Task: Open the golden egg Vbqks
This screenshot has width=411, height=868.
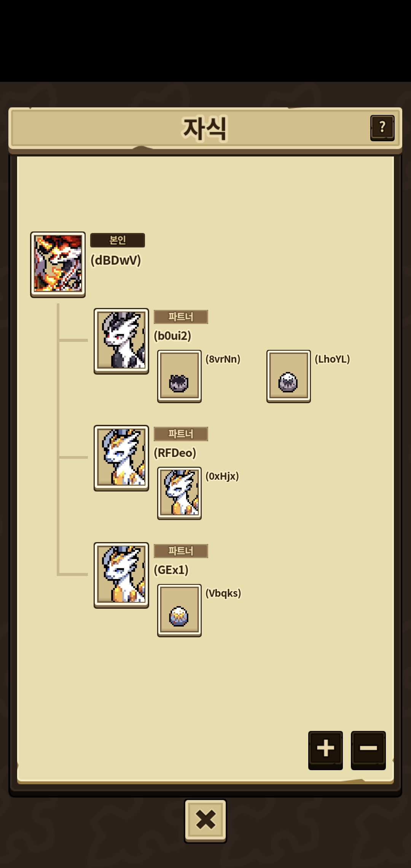Action: click(179, 610)
